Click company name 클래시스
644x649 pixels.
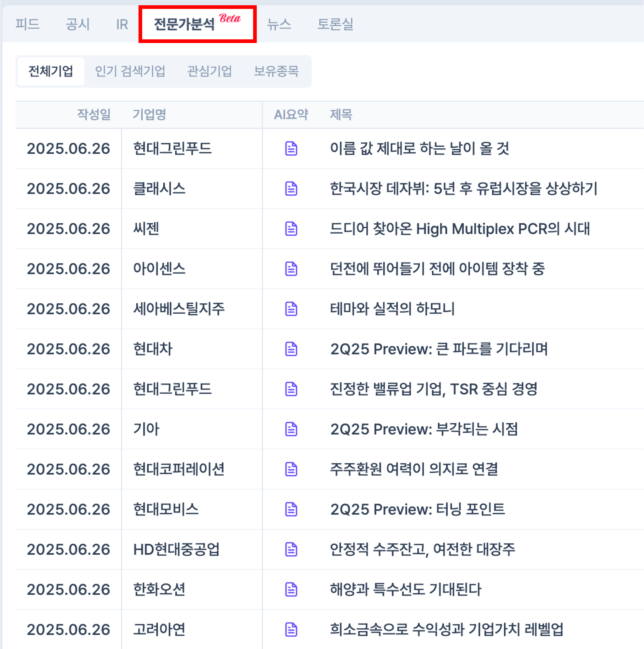[159, 189]
